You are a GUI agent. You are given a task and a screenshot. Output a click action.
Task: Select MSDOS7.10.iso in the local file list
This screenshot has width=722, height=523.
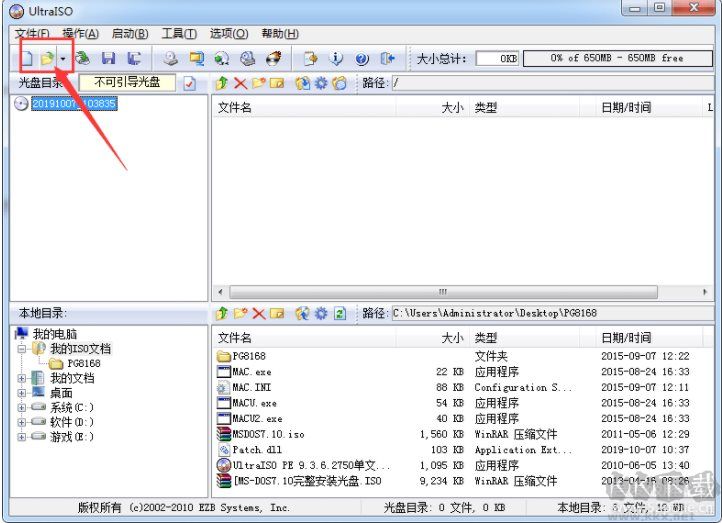click(268, 434)
